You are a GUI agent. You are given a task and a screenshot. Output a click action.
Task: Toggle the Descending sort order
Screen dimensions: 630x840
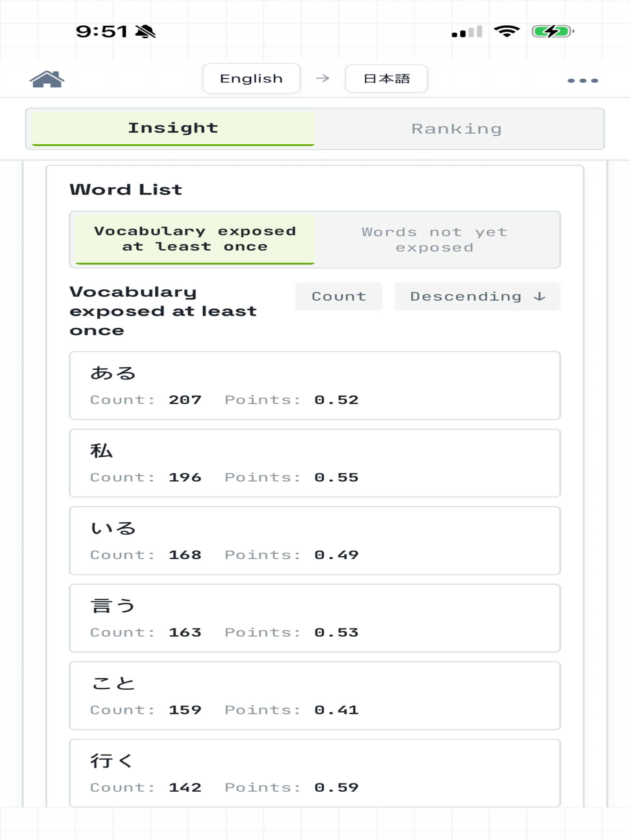[x=477, y=296]
